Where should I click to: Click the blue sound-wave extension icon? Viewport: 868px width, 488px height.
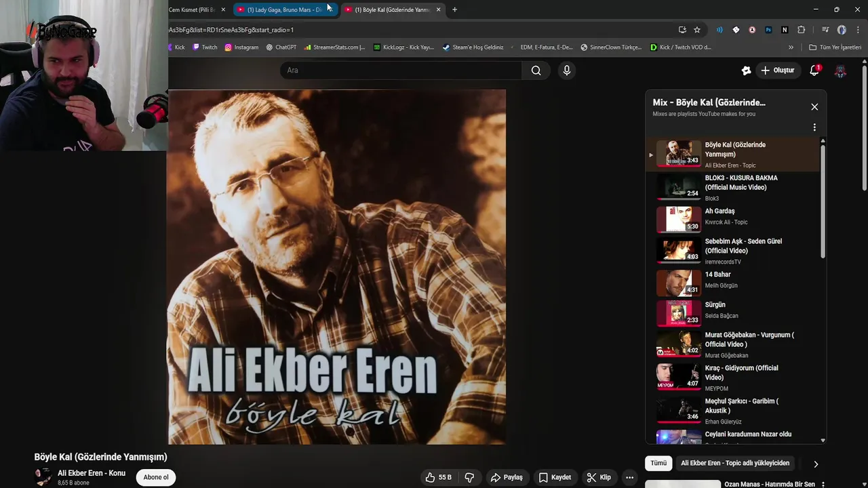click(x=719, y=30)
